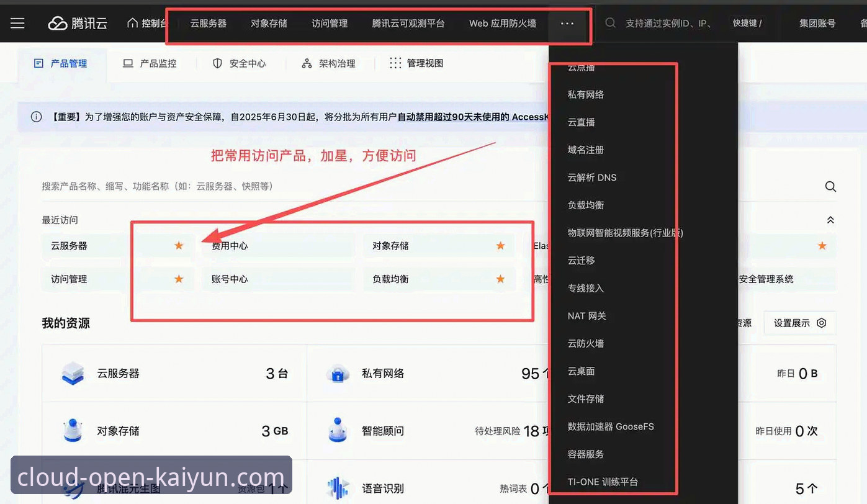Open the 语音识别 resource card

tap(428, 482)
